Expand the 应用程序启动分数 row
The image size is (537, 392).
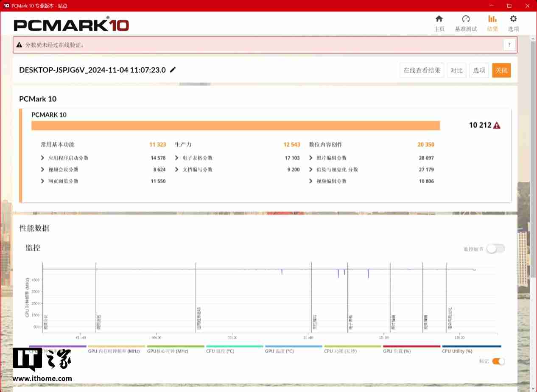42,158
